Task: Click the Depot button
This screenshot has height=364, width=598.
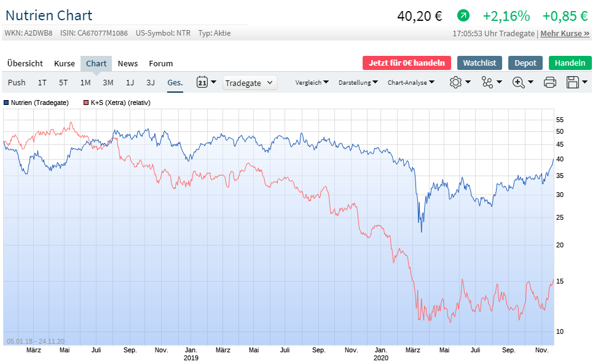Action: [525, 63]
